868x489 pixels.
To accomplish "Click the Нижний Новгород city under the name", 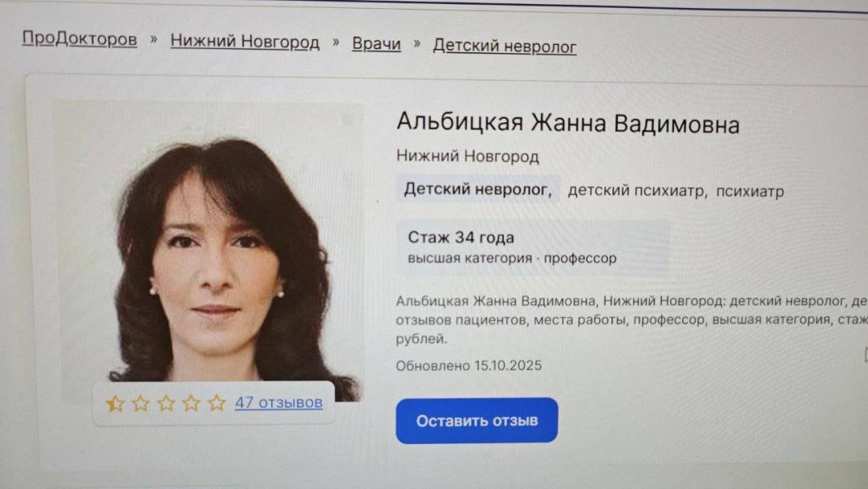I will 468,156.
